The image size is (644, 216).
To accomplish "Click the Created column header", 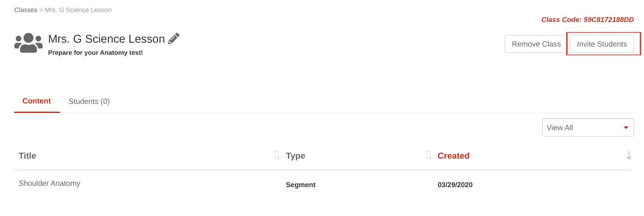I will point(453,156).
